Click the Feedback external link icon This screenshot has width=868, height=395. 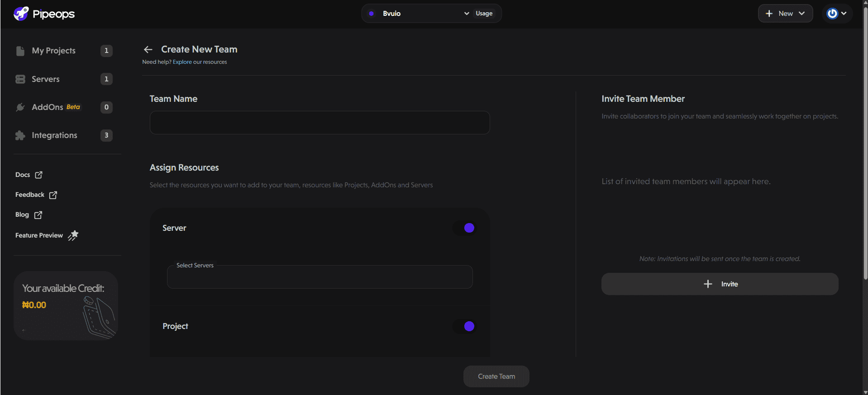point(53,195)
